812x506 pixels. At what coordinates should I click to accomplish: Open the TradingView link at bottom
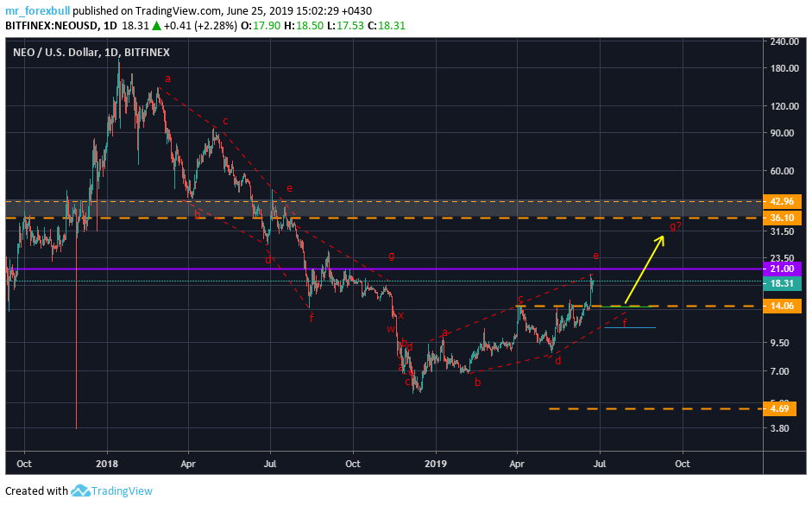[122, 491]
